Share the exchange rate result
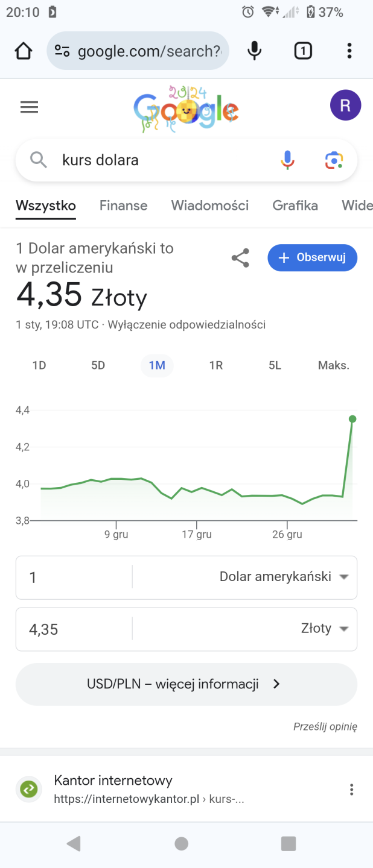The width and height of the screenshot is (373, 868). [240, 259]
